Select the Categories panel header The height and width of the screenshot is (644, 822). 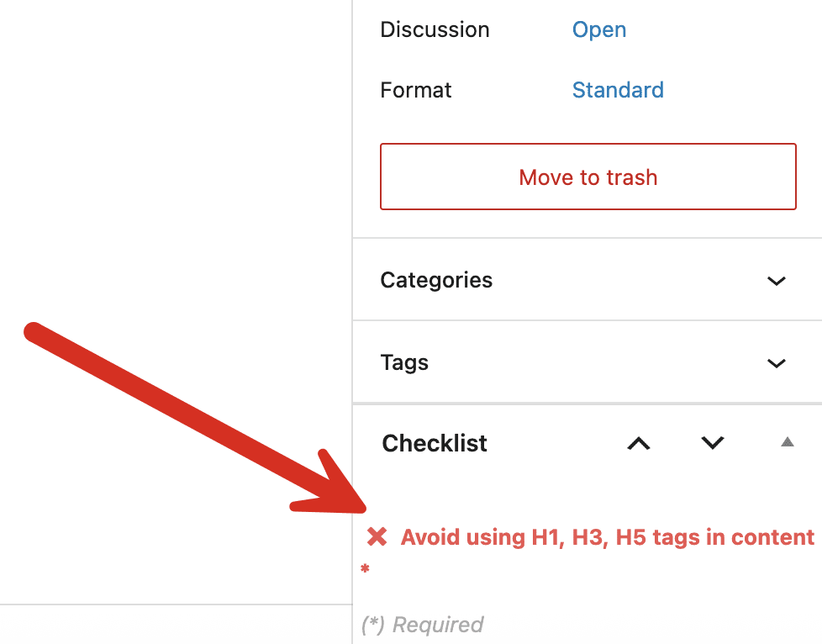click(436, 280)
